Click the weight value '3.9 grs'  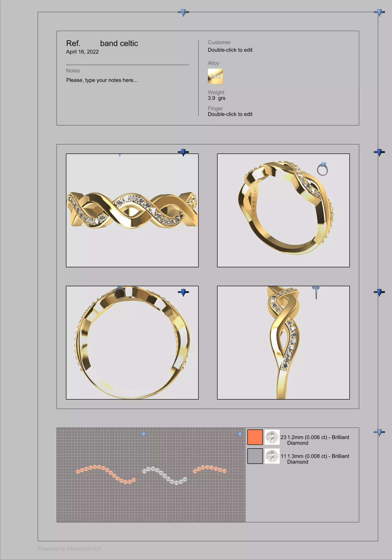click(x=217, y=98)
